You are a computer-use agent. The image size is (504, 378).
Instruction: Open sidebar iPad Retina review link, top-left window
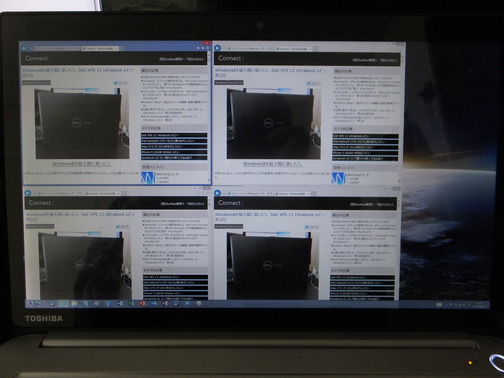point(174,141)
